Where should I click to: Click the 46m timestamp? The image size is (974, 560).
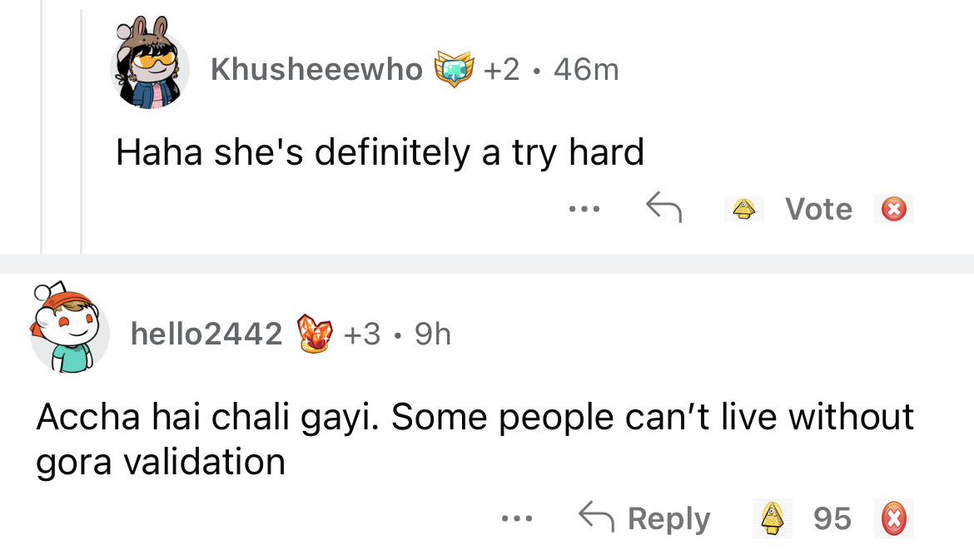[586, 69]
